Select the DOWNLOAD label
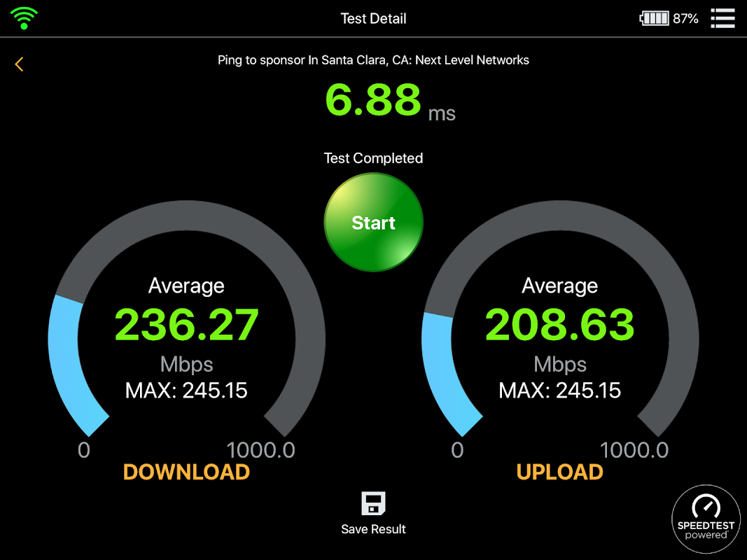Image resolution: width=747 pixels, height=560 pixels. 186,472
